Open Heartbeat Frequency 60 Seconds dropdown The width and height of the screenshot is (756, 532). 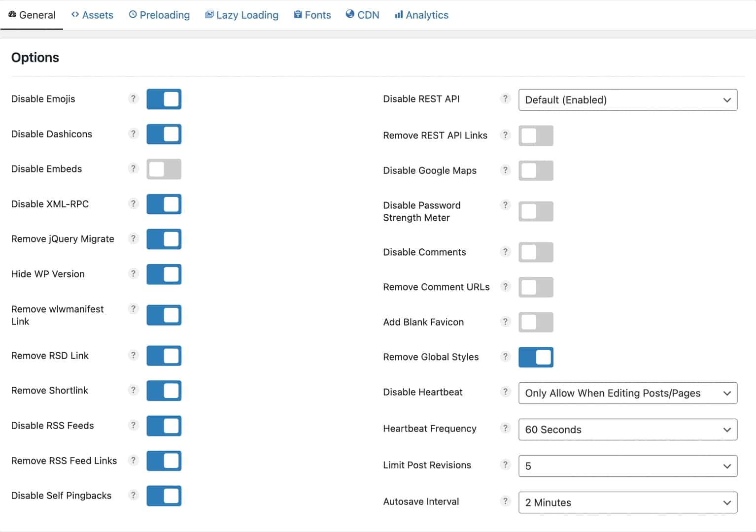pyautogui.click(x=628, y=430)
